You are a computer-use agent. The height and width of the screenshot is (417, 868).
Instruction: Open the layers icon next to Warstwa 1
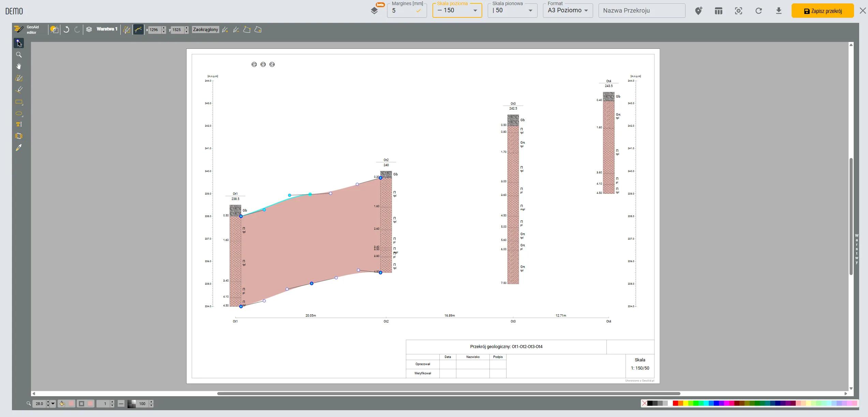[89, 29]
